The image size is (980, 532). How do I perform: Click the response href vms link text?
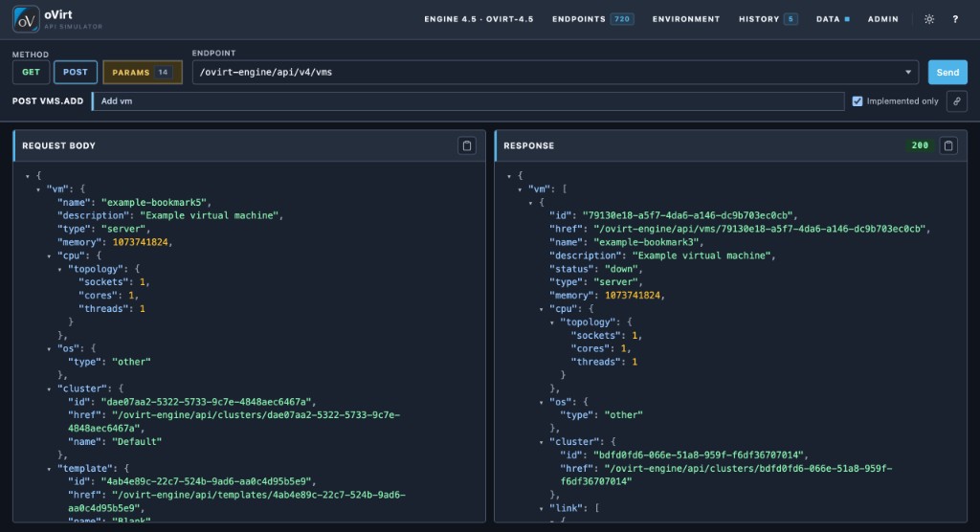coord(759,230)
